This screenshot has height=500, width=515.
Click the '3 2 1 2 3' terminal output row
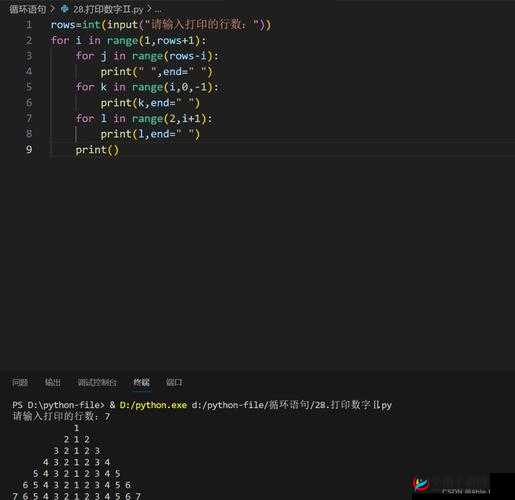pos(77,451)
